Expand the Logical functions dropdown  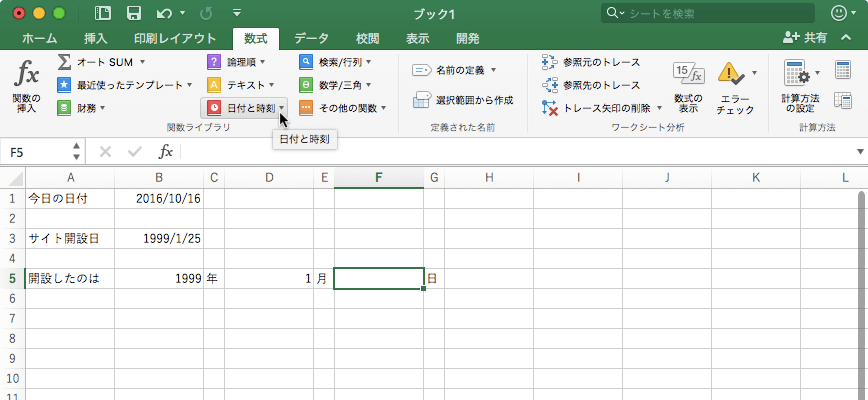(263, 62)
